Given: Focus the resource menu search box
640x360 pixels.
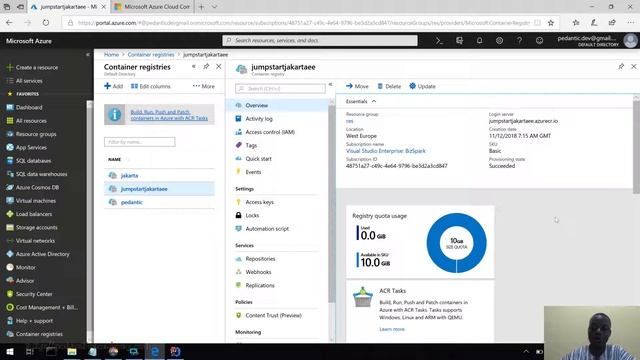Looking at the screenshot, I should tap(280, 88).
